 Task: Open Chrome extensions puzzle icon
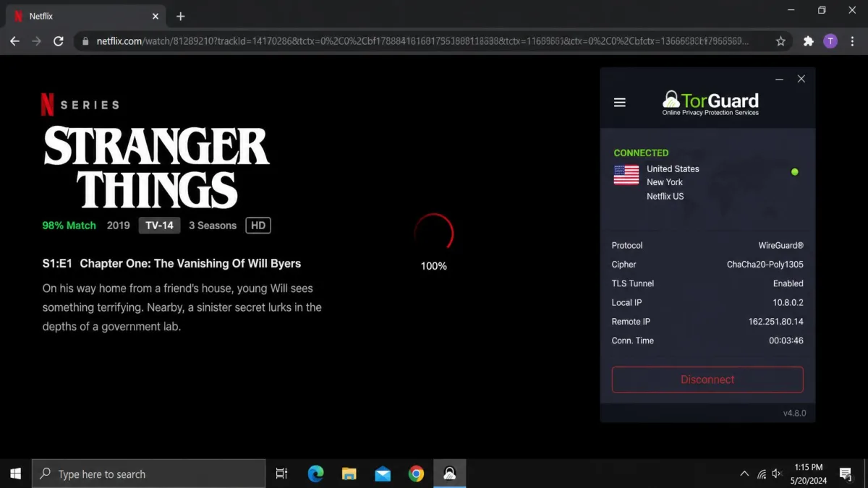tap(808, 41)
